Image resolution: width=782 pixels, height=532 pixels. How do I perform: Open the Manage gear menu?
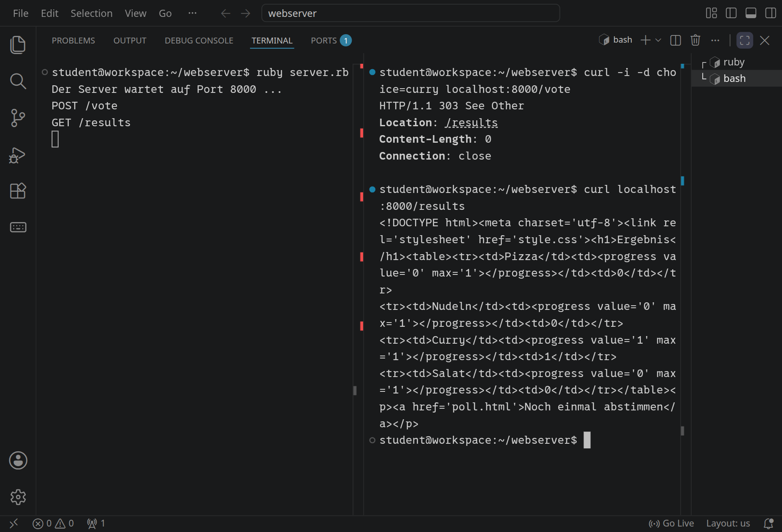click(x=18, y=497)
